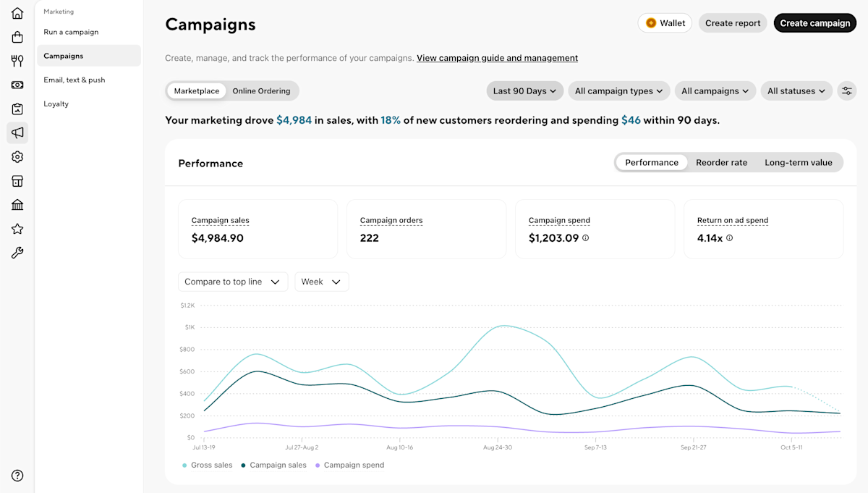
Task: Open the filter sliders icon button
Action: [846, 91]
